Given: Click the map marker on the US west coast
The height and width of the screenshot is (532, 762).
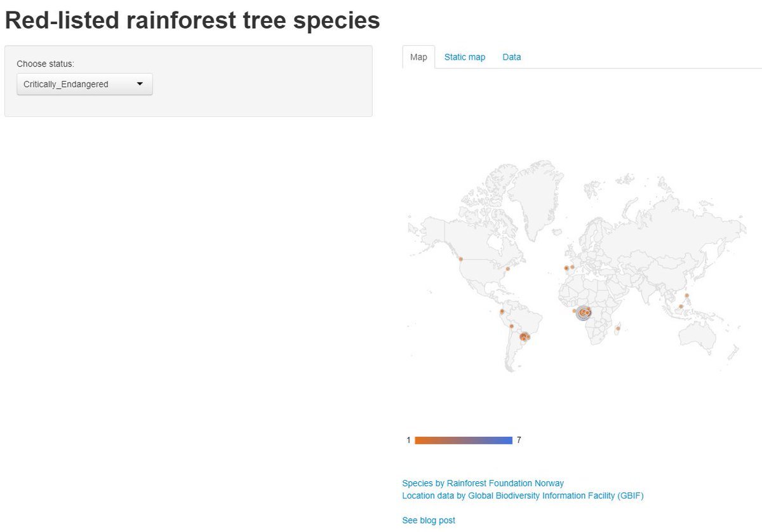Looking at the screenshot, I should (x=461, y=258).
